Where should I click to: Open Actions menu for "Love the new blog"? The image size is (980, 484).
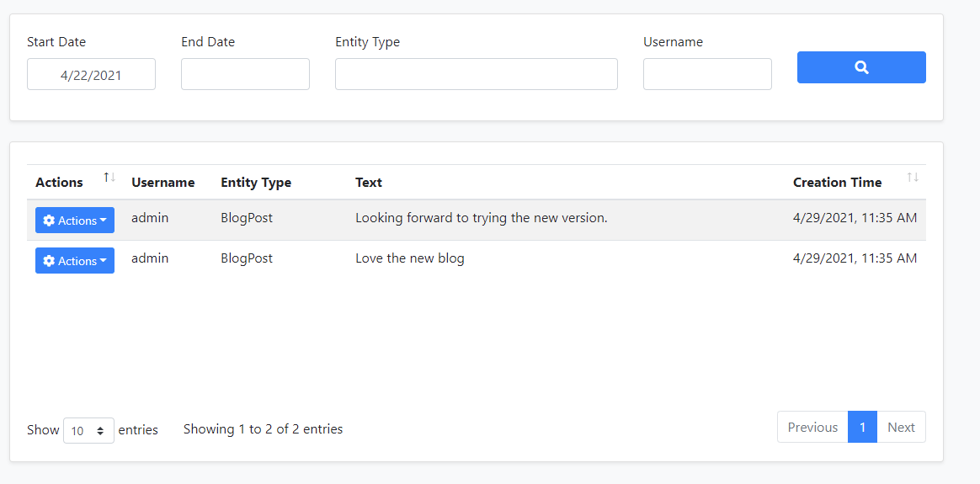pyautogui.click(x=75, y=261)
